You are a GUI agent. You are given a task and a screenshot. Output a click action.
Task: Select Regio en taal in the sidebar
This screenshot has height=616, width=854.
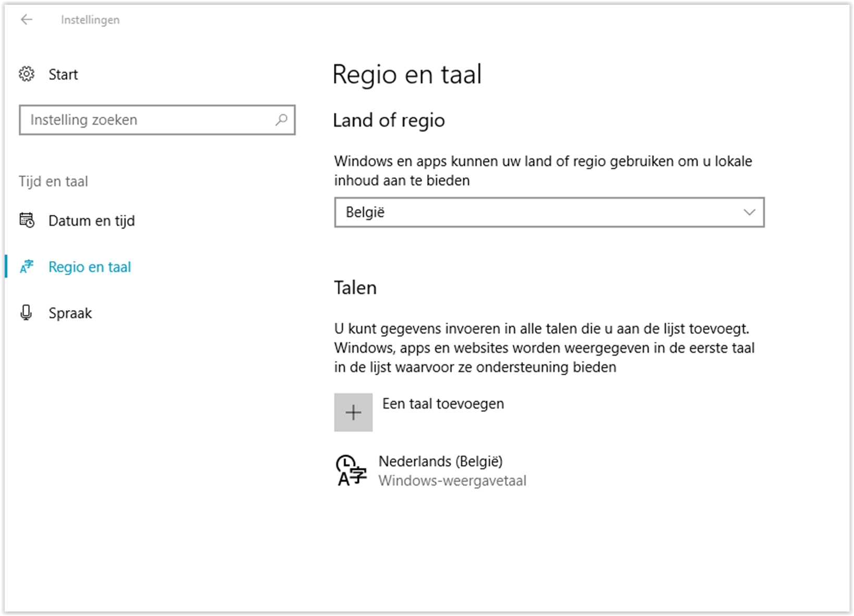click(90, 267)
